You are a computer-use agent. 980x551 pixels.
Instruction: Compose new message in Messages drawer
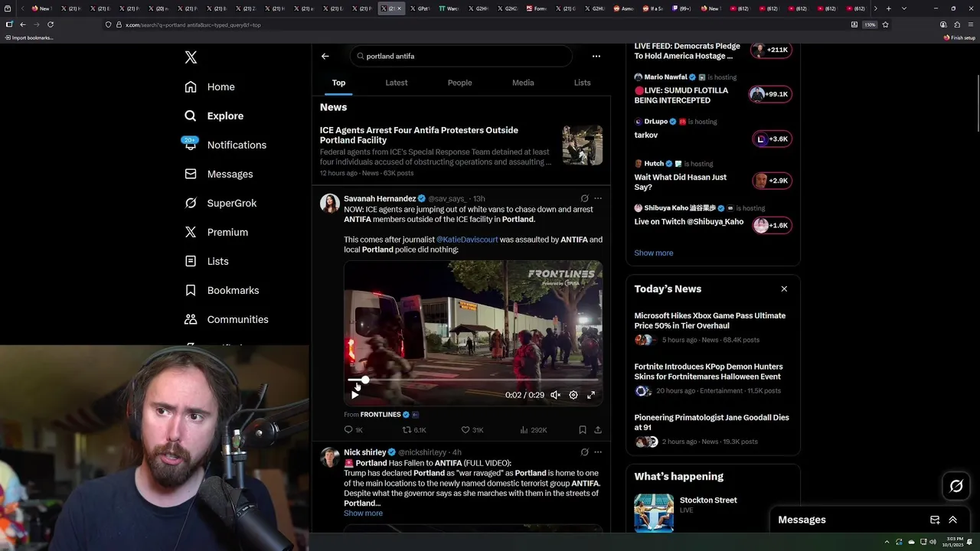tap(935, 520)
